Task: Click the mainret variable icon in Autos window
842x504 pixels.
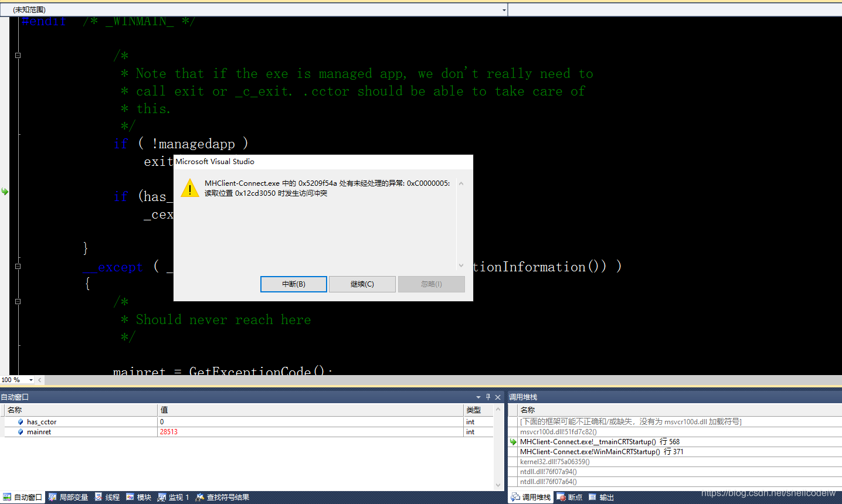Action: click(x=21, y=432)
